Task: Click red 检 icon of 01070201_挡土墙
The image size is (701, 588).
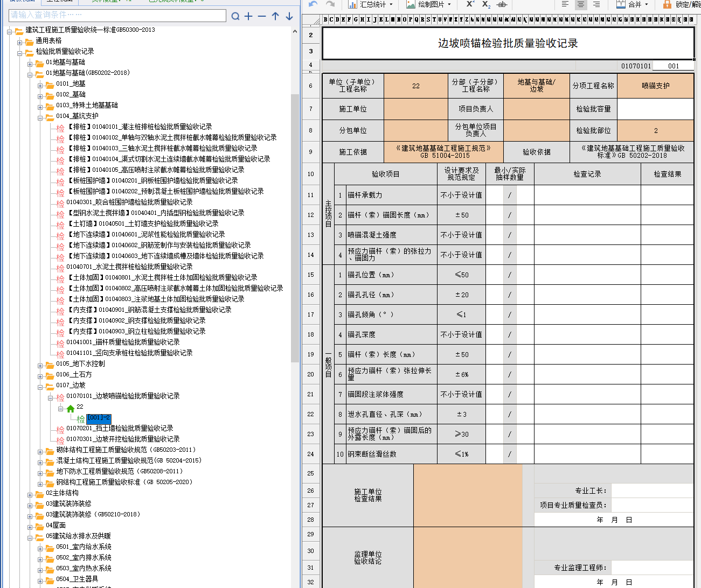Action: pyautogui.click(x=60, y=430)
